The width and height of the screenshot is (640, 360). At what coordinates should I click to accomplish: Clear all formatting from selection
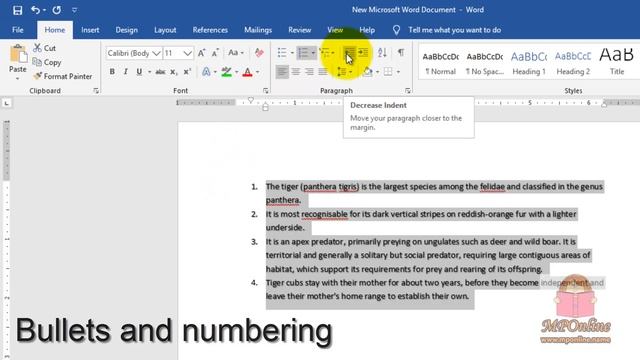(x=259, y=53)
